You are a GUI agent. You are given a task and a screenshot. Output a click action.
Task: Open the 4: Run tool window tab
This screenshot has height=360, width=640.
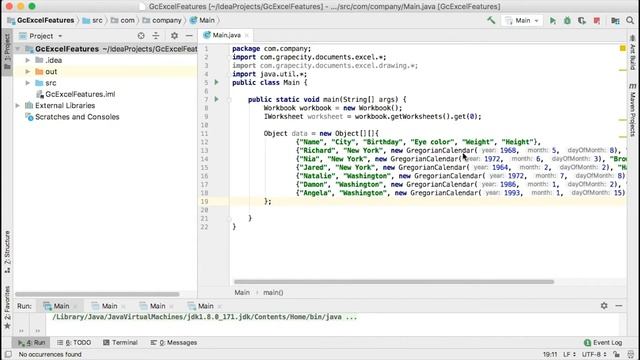(x=31, y=342)
